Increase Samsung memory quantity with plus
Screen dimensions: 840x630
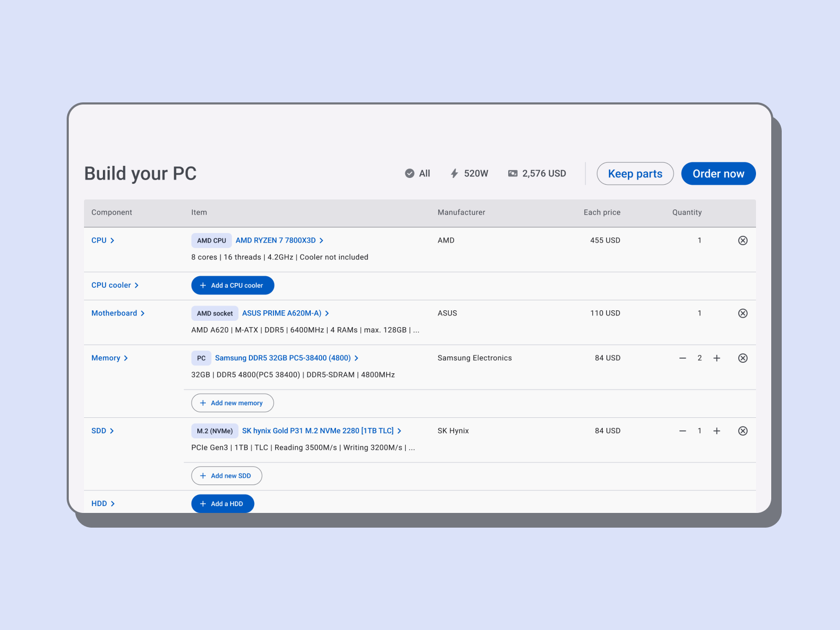coord(717,358)
